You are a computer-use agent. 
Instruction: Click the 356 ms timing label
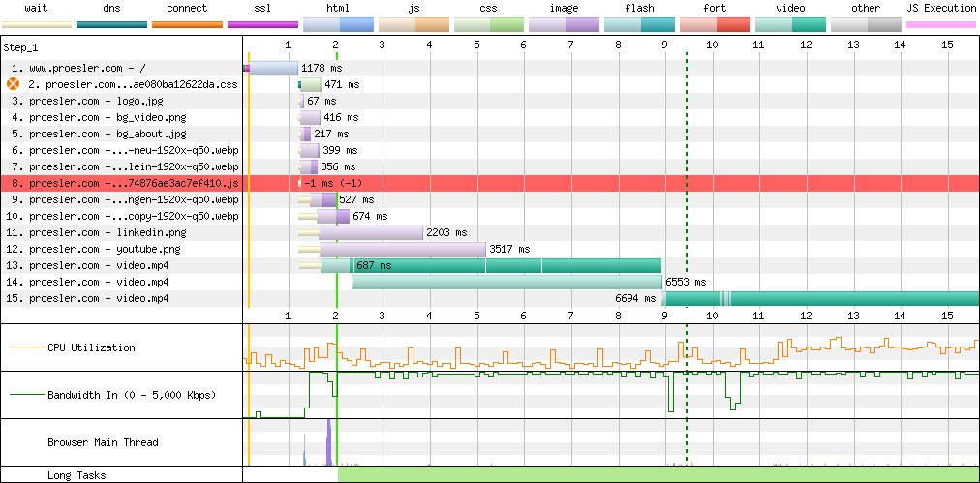pos(338,166)
